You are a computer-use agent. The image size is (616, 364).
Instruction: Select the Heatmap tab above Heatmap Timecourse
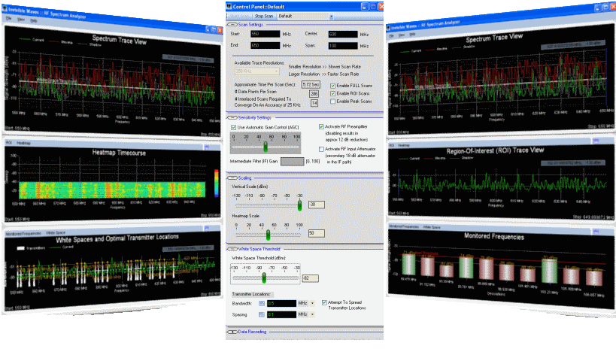coord(23,143)
